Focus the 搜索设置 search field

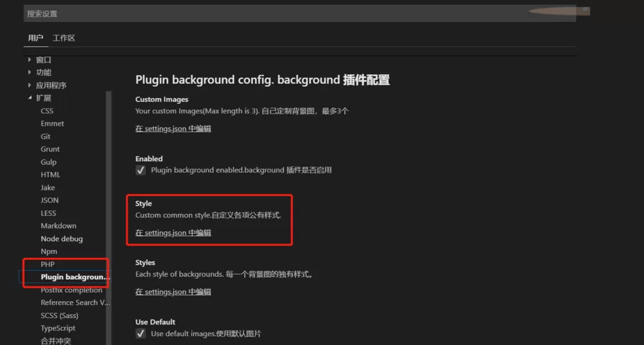[300, 14]
